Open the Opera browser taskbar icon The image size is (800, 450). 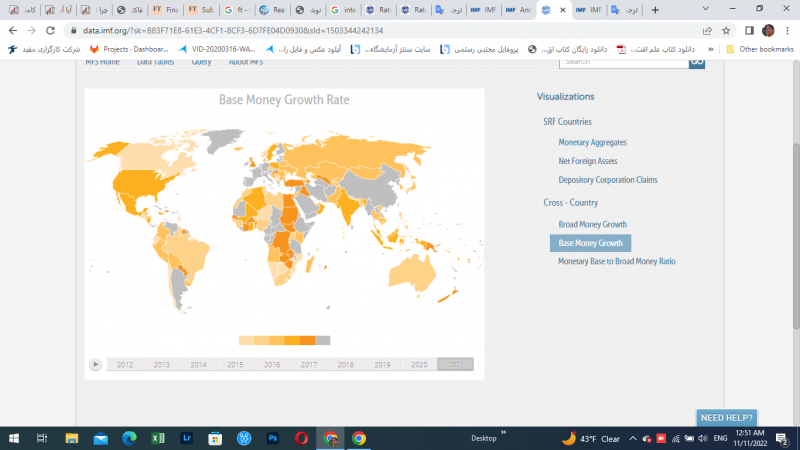click(x=301, y=438)
